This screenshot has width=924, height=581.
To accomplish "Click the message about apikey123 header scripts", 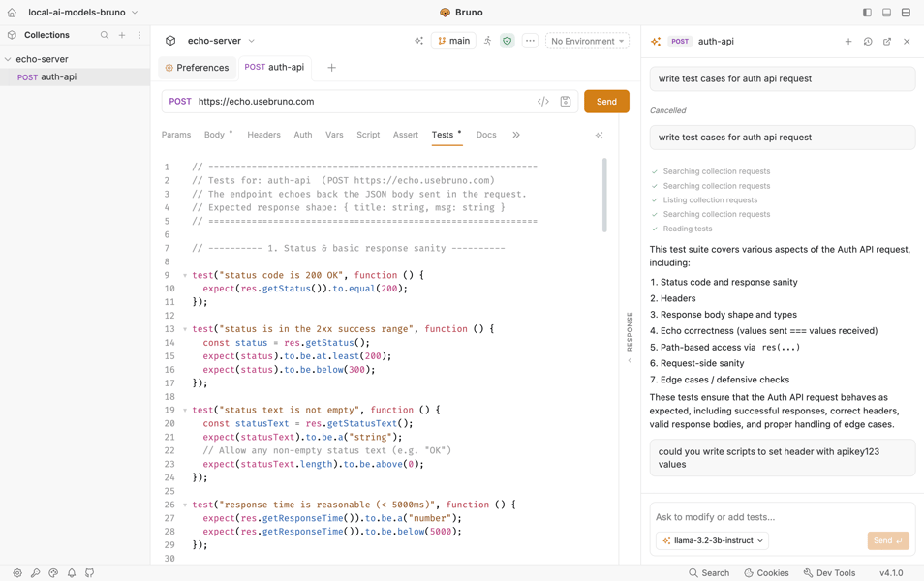I will point(782,458).
